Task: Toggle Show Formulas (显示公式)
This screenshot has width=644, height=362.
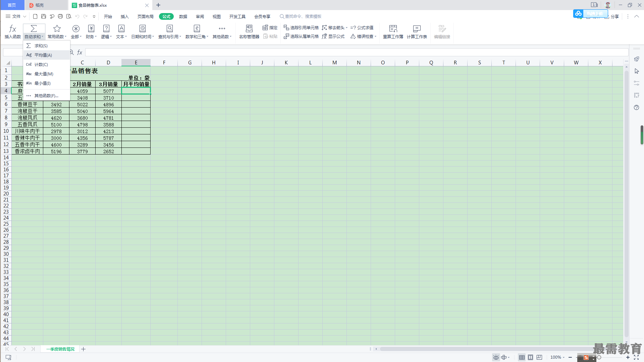Action: pyautogui.click(x=333, y=36)
